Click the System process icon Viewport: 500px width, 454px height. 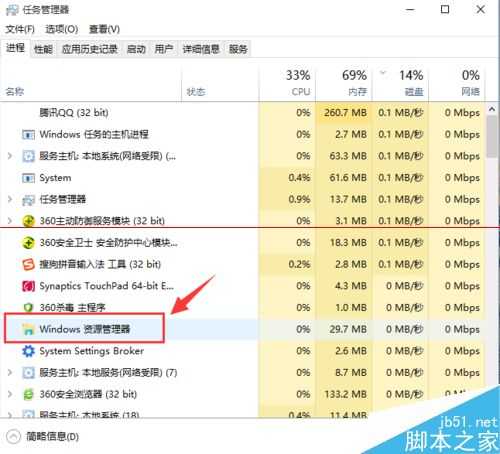point(28,178)
